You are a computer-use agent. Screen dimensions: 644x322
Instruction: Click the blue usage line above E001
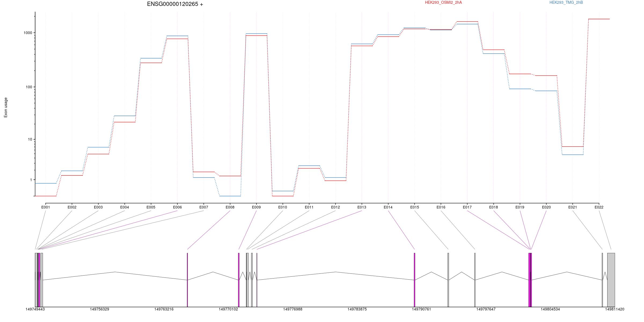coord(46,183)
